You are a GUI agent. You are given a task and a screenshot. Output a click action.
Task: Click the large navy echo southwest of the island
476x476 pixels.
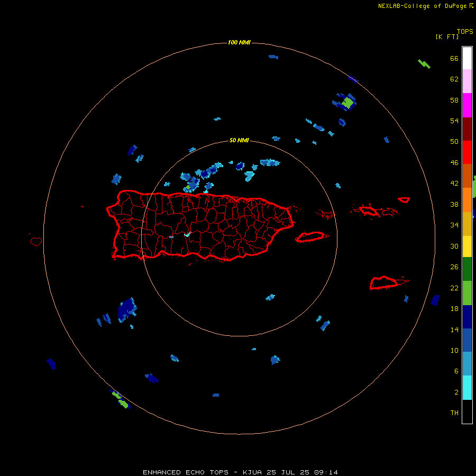tap(126, 309)
